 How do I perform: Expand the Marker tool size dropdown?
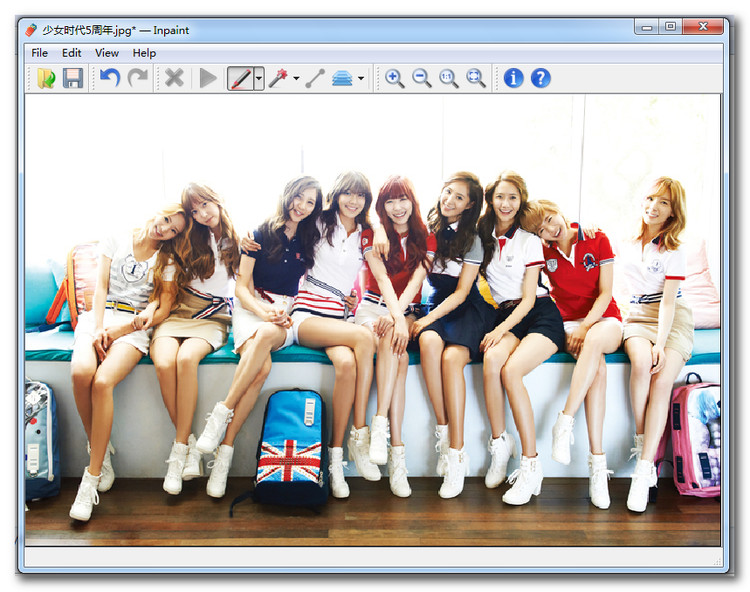pyautogui.click(x=259, y=78)
